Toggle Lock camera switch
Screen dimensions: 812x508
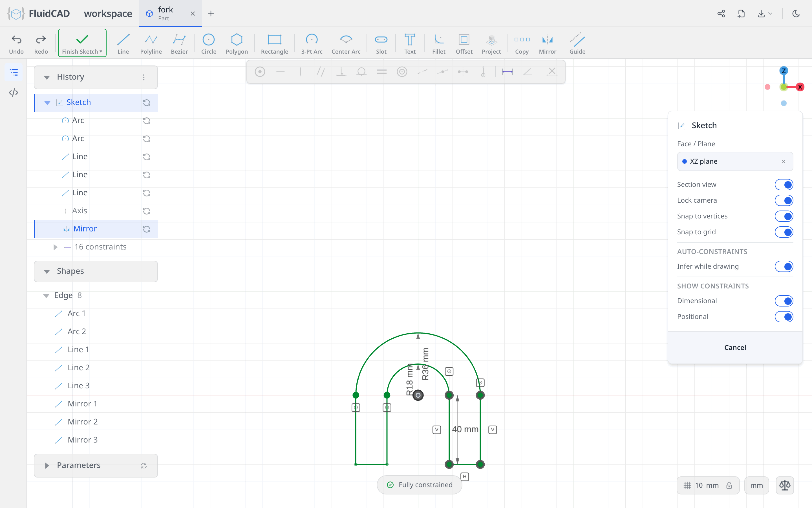coord(784,200)
